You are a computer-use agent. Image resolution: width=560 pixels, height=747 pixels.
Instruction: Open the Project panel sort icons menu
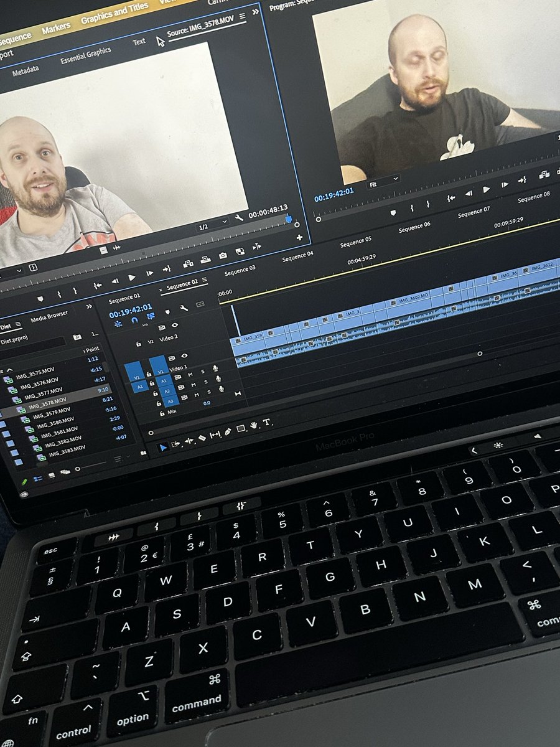pyautogui.click(x=118, y=459)
